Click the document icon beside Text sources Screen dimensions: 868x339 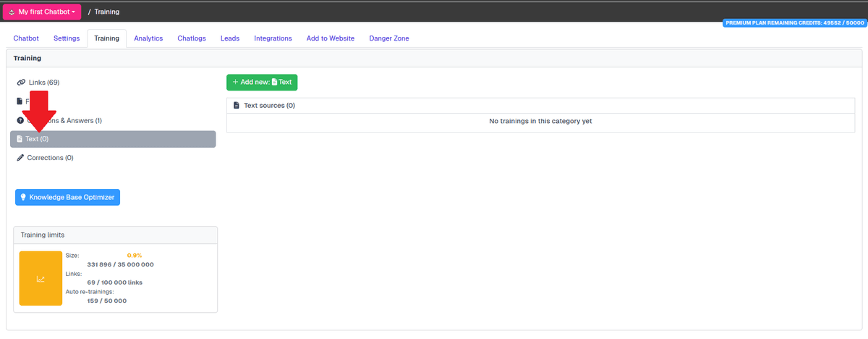coord(237,106)
